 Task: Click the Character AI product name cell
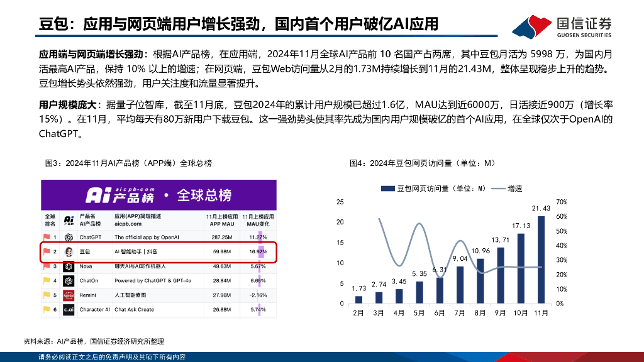point(94,309)
